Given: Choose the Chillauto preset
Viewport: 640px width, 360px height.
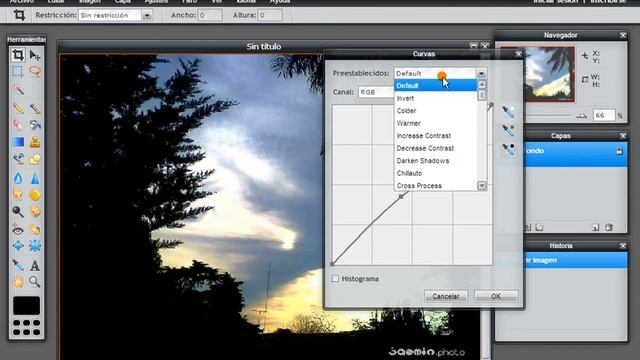Looking at the screenshot, I should click(435, 173).
